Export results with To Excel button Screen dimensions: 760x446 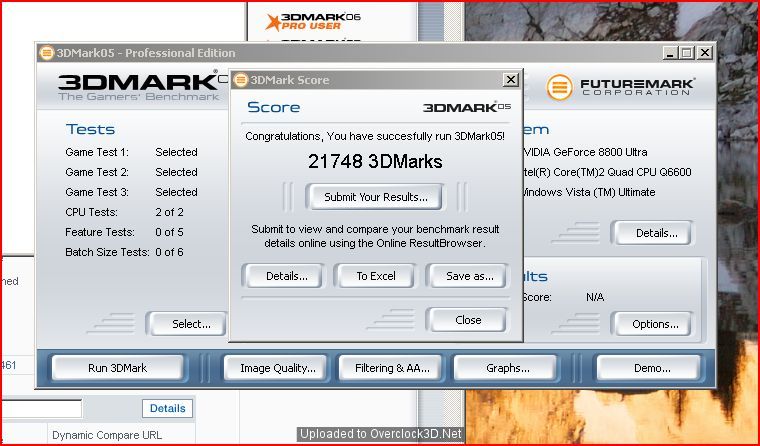(376, 276)
